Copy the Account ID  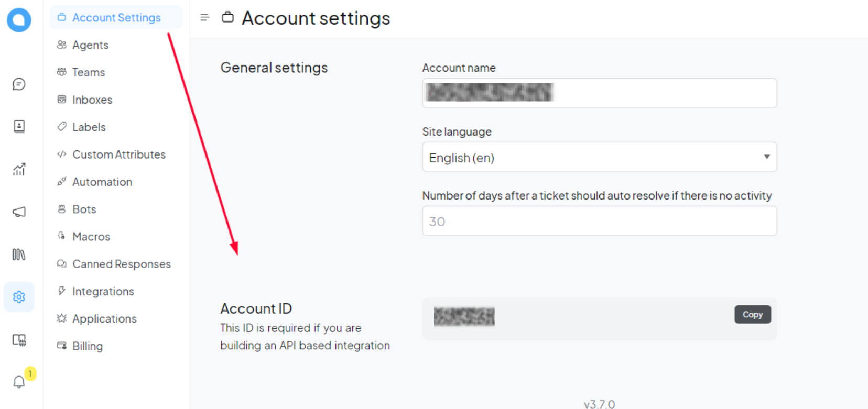[752, 314]
